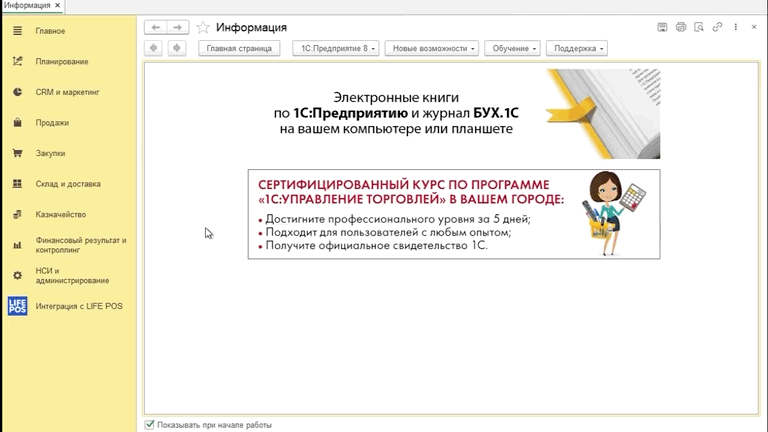Add Информация page to favorites star
Viewport: 768px width, 432px height.
pos(203,27)
